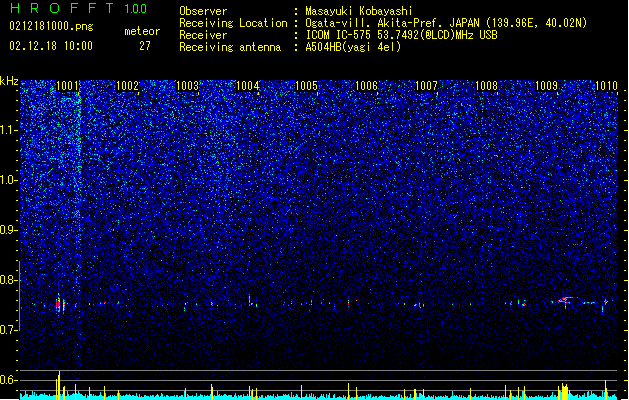629x400 pixels.
Task: Click the meteor count value 27
Action: (145, 46)
